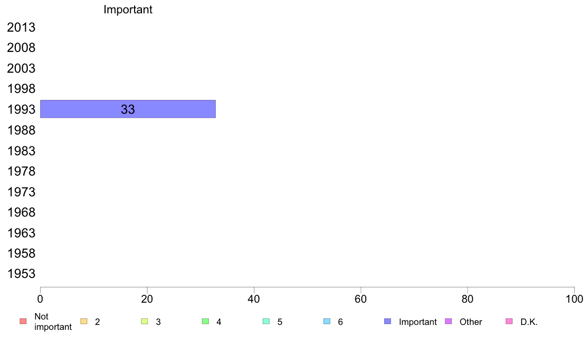Click the green legend swatch for 4
This screenshot has width=588, height=364.
point(205,321)
